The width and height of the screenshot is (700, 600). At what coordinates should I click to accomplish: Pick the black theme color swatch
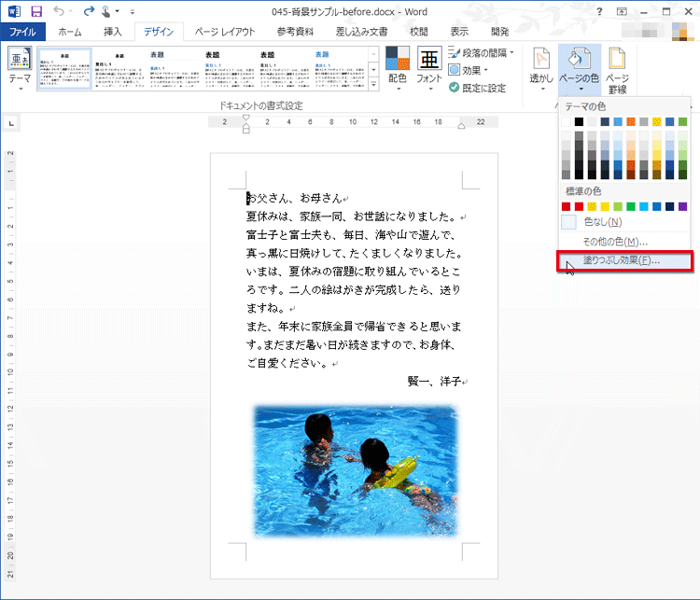coord(579,122)
